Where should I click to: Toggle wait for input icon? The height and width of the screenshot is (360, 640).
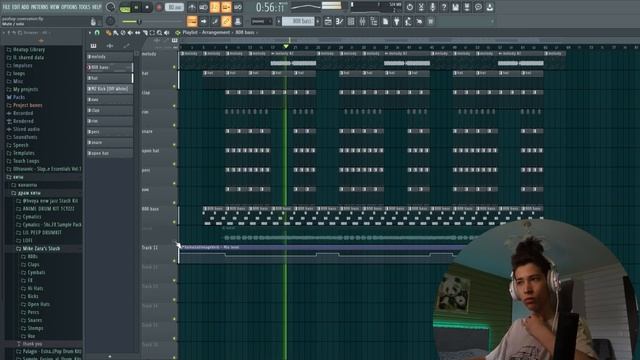pyautogui.click(x=203, y=7)
